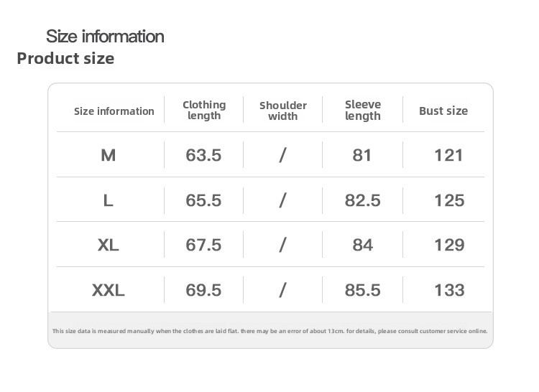Click the 82.5 sleeve length value

click(363, 200)
